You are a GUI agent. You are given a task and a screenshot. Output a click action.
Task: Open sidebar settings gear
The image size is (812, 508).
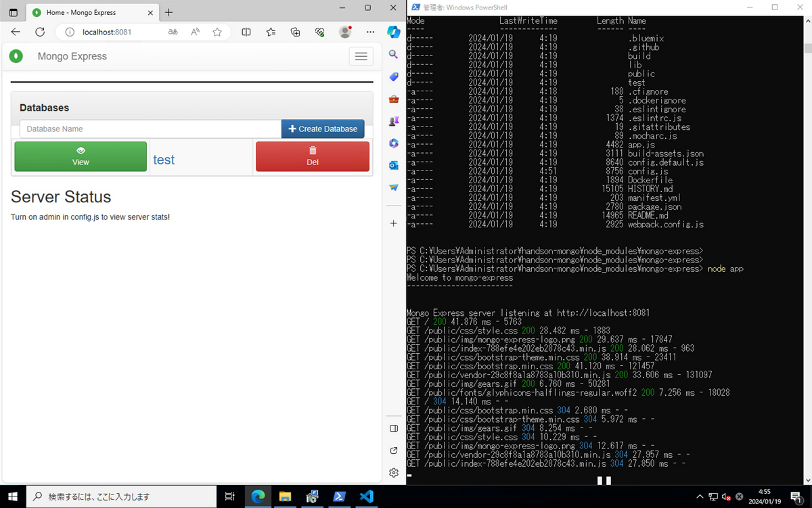click(x=394, y=473)
